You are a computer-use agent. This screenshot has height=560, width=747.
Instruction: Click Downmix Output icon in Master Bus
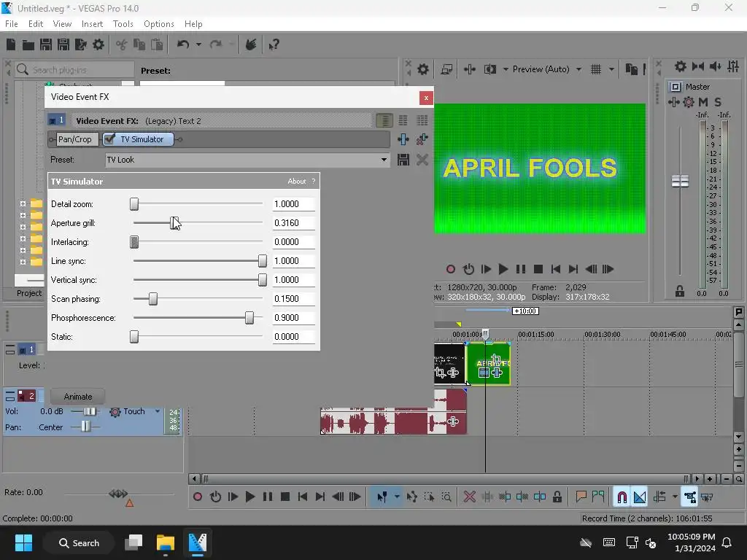pyautogui.click(x=698, y=66)
